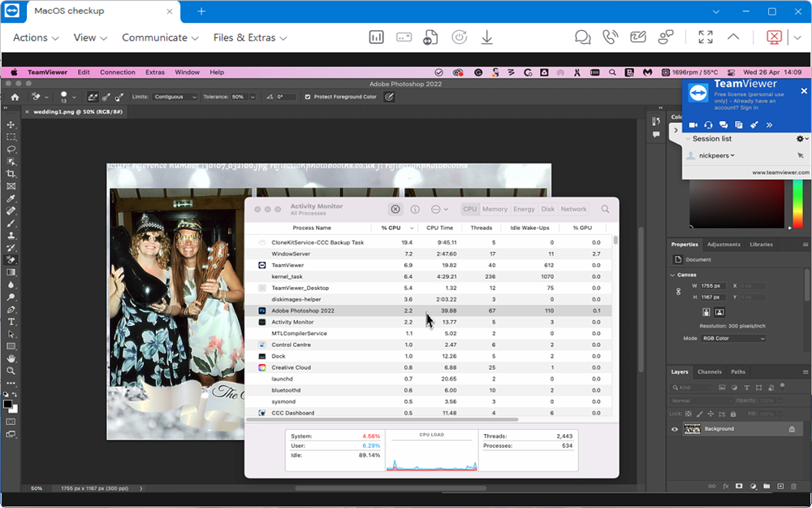Image resolution: width=812 pixels, height=508 pixels.
Task: Switch to the Memory tab in Activity Monitor
Action: (495, 209)
